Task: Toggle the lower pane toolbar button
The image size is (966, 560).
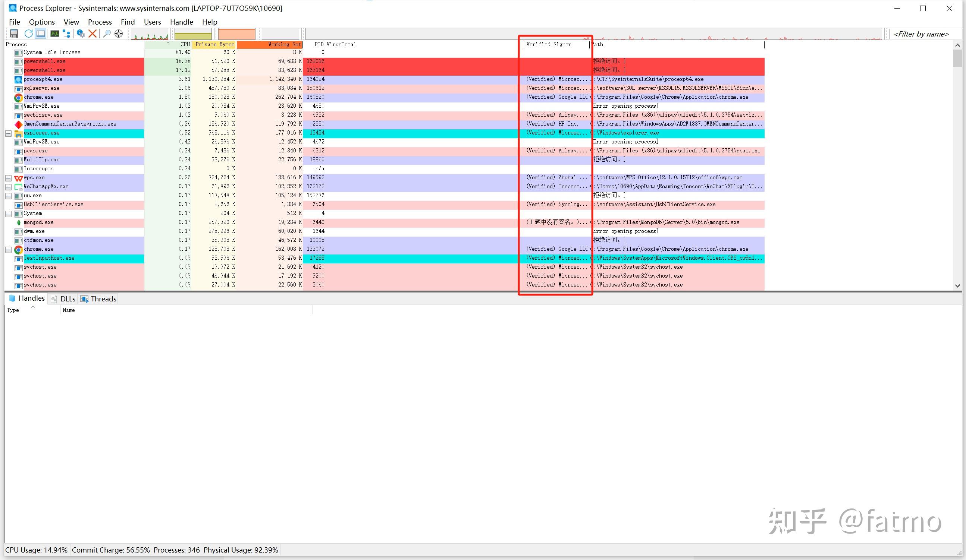Action: pos(41,34)
